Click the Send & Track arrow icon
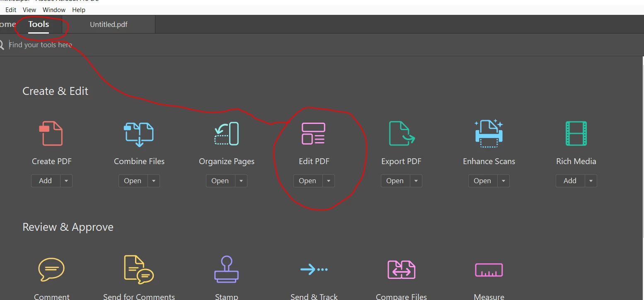 pos(314,269)
